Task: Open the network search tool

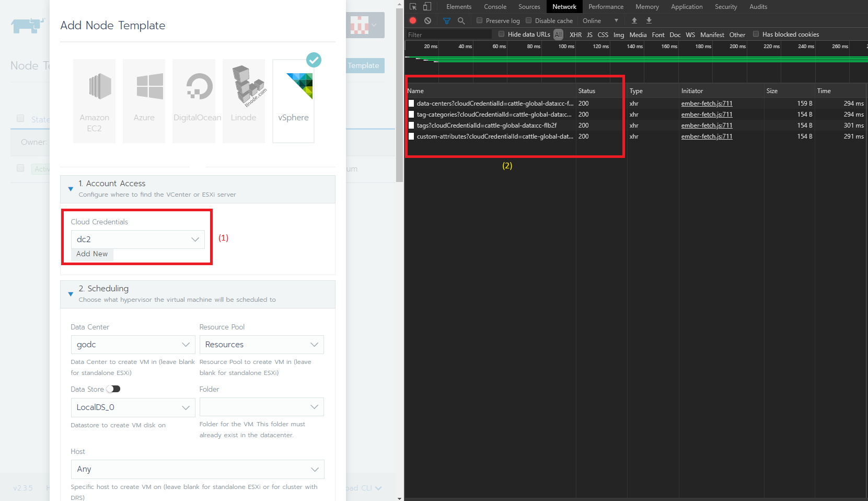Action: tap(460, 20)
